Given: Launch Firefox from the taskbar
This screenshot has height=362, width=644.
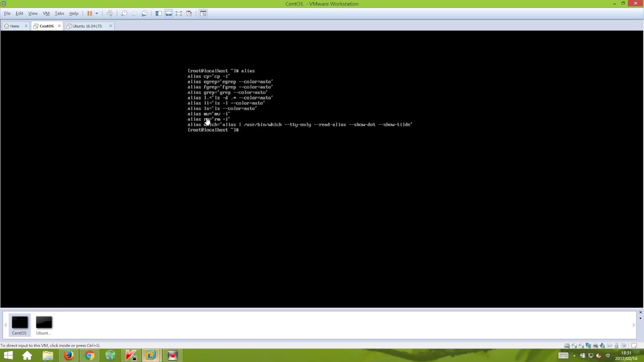Looking at the screenshot, I should click(x=68, y=355).
